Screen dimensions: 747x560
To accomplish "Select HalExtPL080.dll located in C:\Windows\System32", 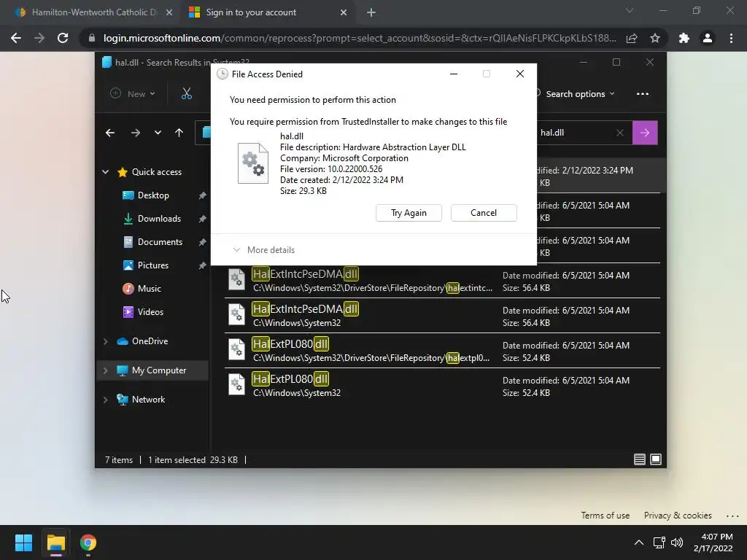I will coord(442,386).
